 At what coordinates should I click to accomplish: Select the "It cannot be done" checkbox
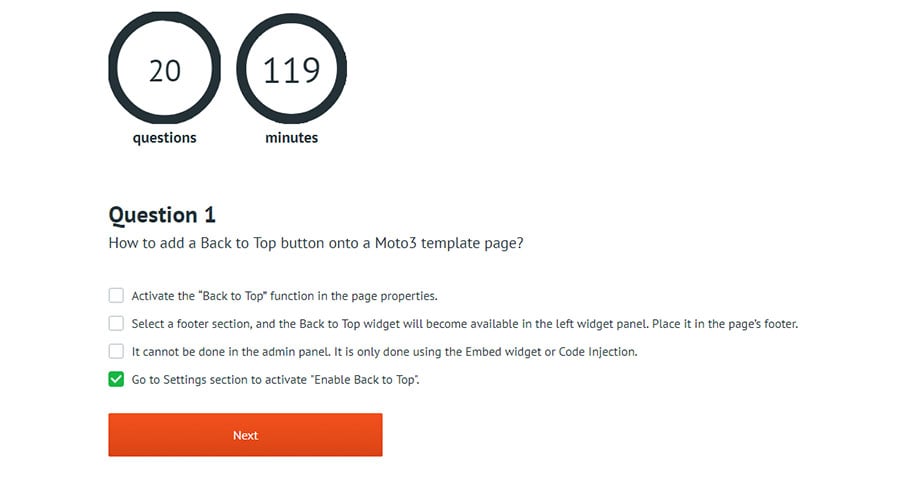116,352
